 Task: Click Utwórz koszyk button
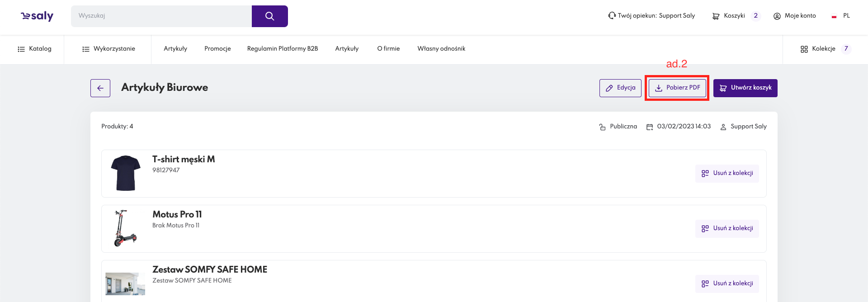tap(745, 88)
